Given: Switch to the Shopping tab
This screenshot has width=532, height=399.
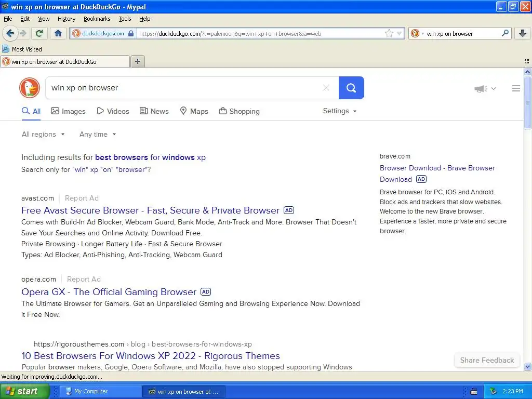Looking at the screenshot, I should 239,111.
